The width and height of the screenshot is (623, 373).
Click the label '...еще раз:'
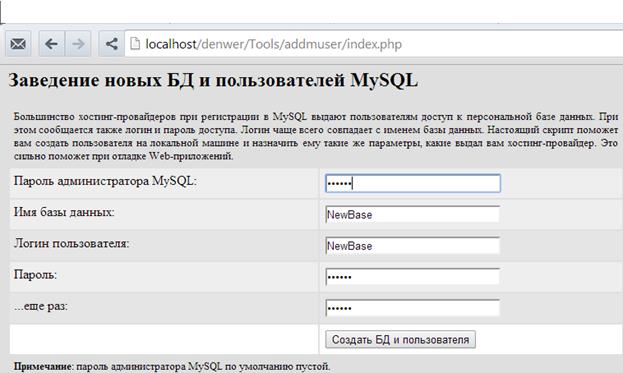(x=41, y=306)
